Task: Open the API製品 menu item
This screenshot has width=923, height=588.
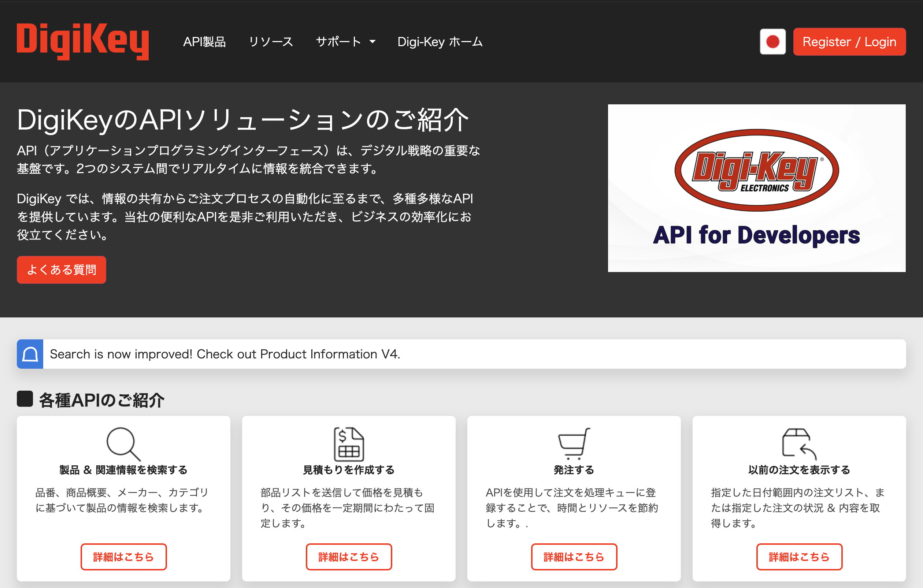Action: (204, 41)
